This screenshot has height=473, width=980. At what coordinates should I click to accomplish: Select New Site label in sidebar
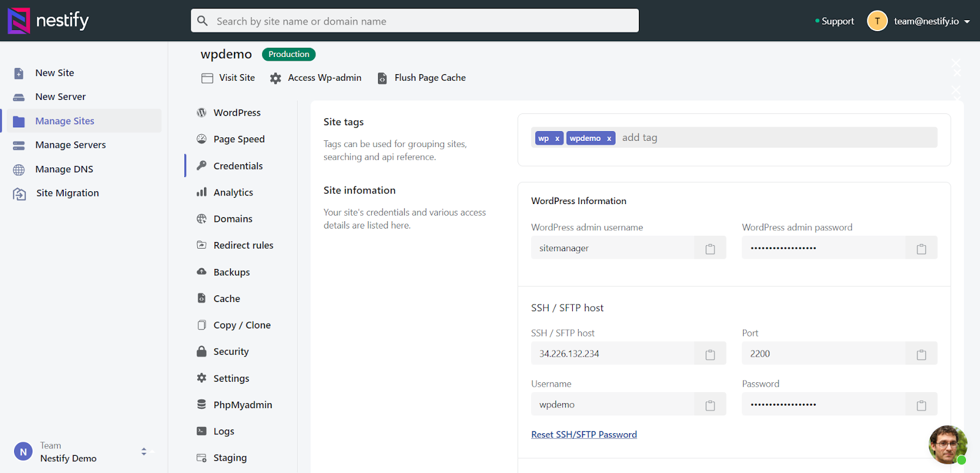coord(55,73)
